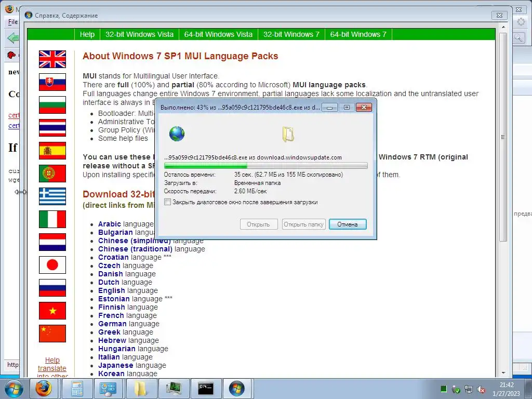Switch to 64-bit Windows Vista tab

218,34
